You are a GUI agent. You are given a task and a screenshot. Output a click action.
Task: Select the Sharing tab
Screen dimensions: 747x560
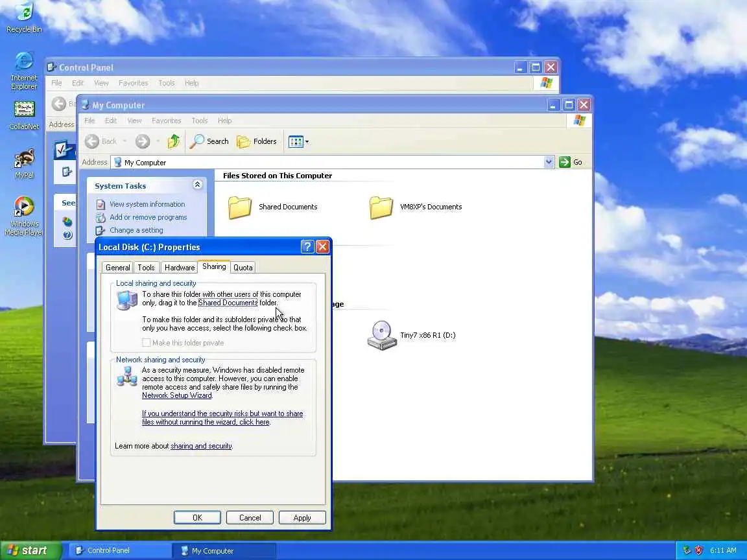coord(214,266)
